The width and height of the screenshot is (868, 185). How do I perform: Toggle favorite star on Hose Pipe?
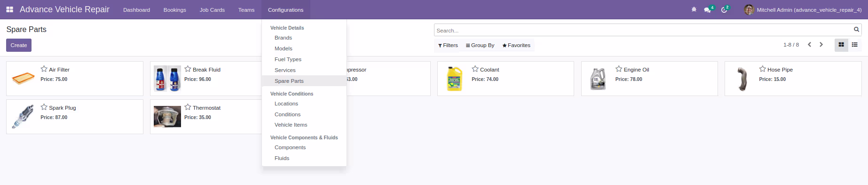tap(762, 69)
